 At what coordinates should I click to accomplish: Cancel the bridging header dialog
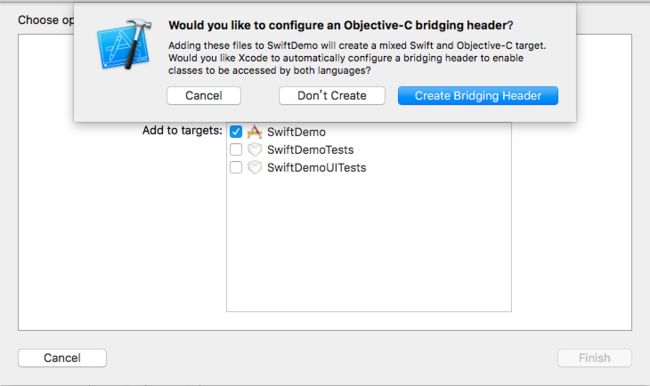pyautogui.click(x=204, y=96)
